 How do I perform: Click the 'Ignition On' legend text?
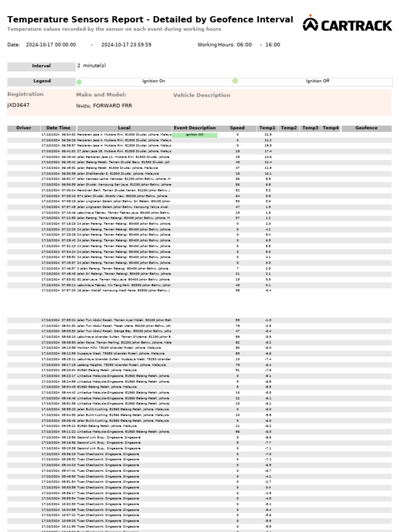pyautogui.click(x=154, y=81)
